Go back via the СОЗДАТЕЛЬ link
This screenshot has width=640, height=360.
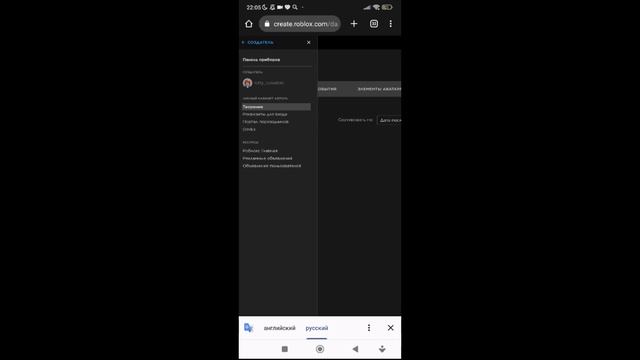(x=258, y=42)
